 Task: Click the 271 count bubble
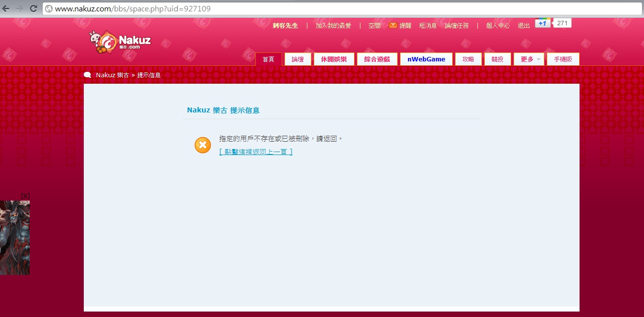click(x=562, y=23)
